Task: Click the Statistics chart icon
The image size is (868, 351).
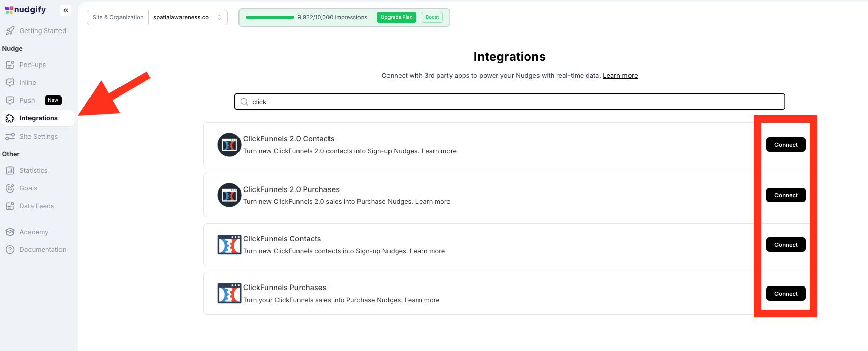Action: (x=10, y=171)
